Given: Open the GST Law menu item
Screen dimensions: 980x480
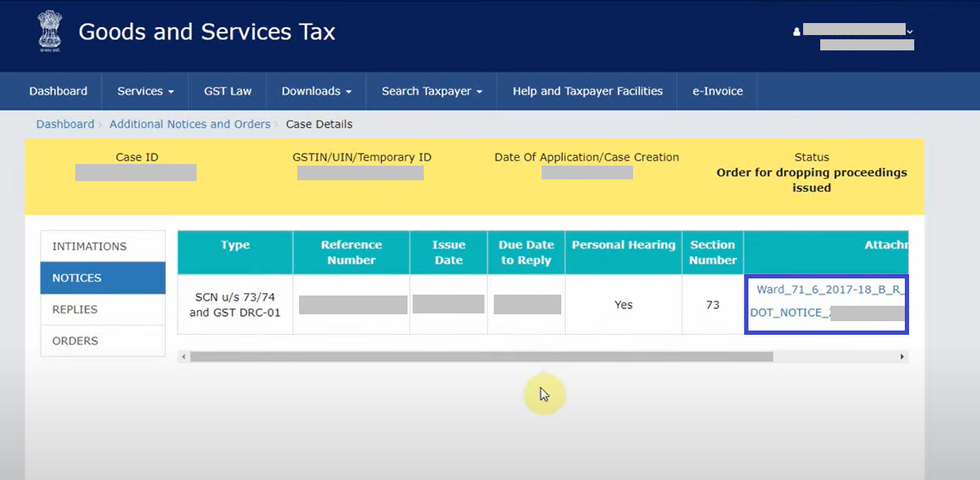Looking at the screenshot, I should pyautogui.click(x=227, y=91).
